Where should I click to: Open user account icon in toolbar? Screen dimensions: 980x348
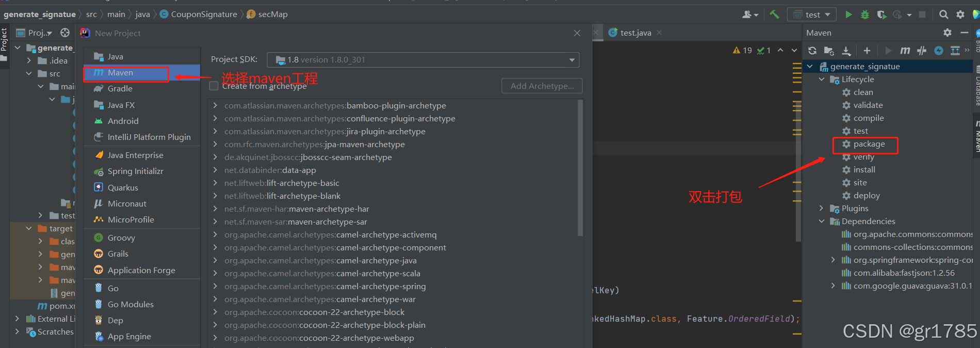click(x=749, y=14)
